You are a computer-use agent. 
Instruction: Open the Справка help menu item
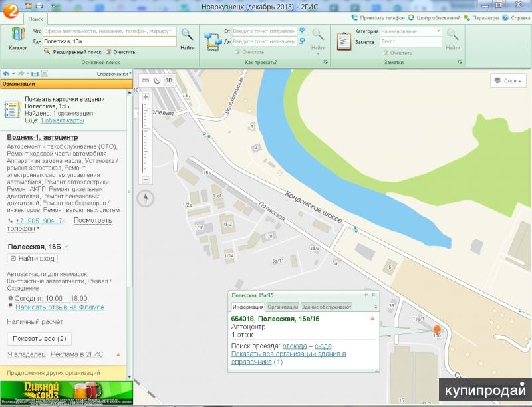516,18
